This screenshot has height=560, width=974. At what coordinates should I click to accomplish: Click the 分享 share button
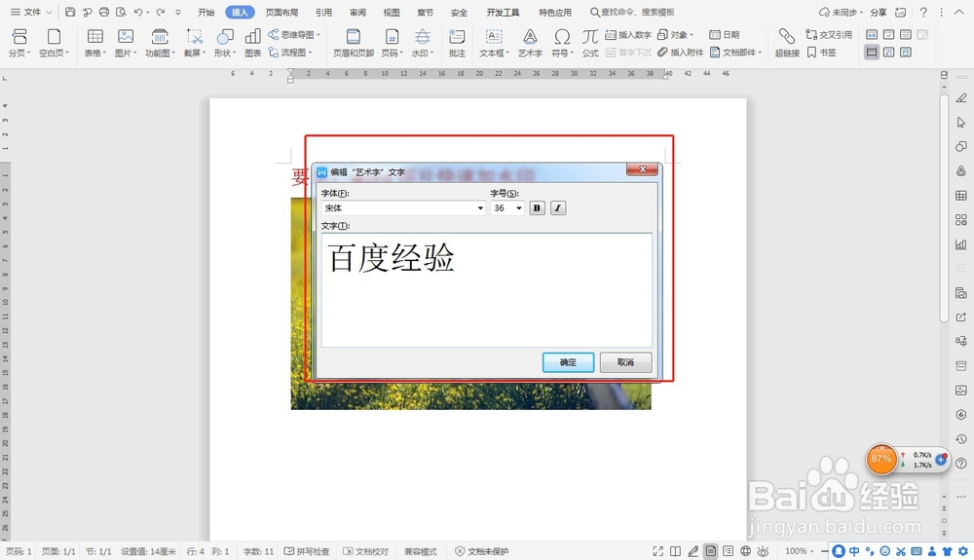879,12
